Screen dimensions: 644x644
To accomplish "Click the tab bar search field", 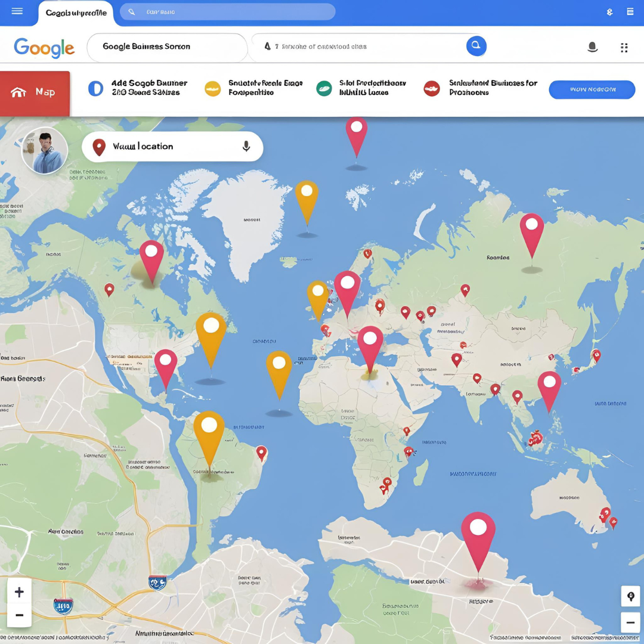I will click(228, 12).
